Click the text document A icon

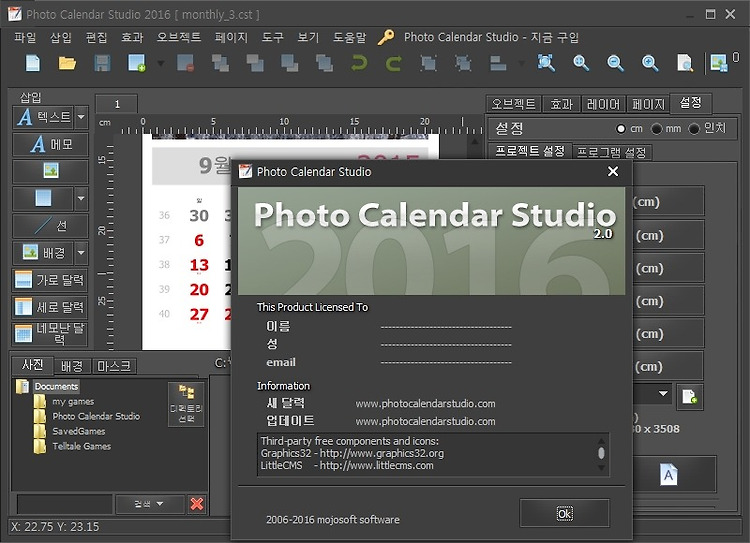pos(668,475)
